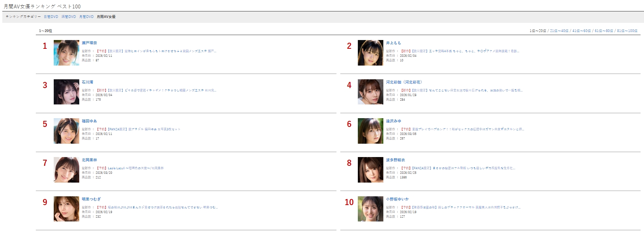Open the rank 3 thumbnail image

(x=66, y=92)
